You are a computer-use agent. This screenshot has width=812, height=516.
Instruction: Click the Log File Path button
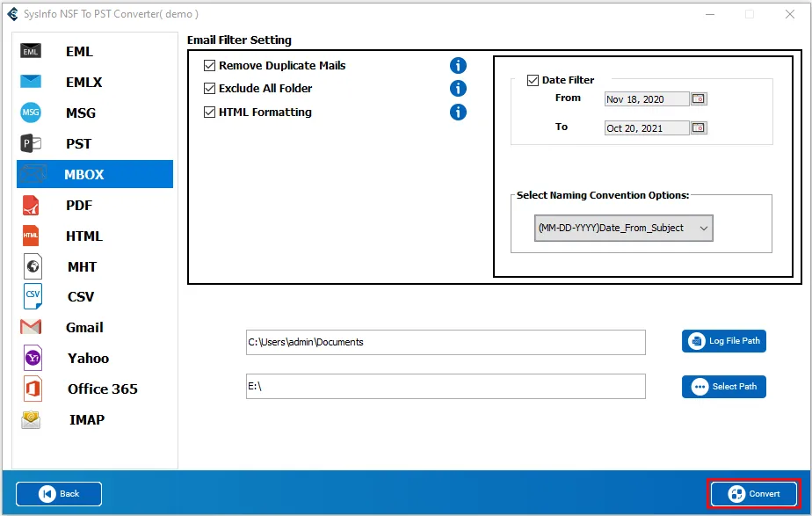[723, 341]
